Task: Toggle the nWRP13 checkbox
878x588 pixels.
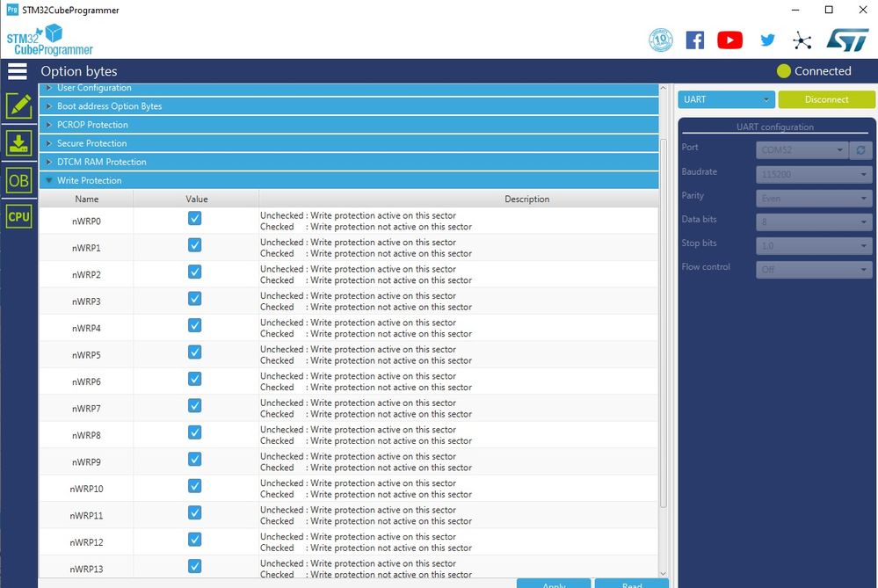Action: click(194, 566)
